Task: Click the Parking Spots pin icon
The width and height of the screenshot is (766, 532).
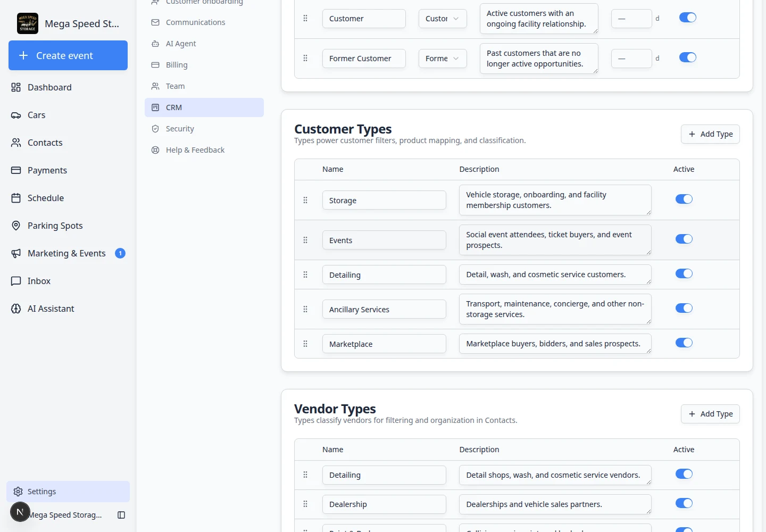Action: [16, 226]
